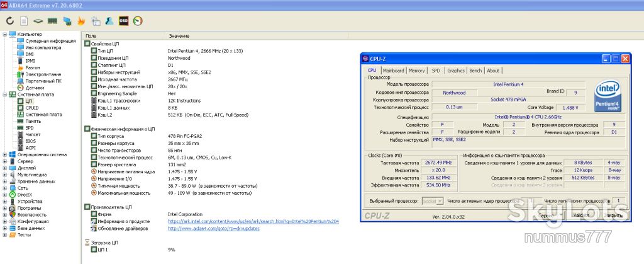This screenshot has height=264, width=644.
Task: Collapse the Системная плата parent node
Action: pos(4,94)
